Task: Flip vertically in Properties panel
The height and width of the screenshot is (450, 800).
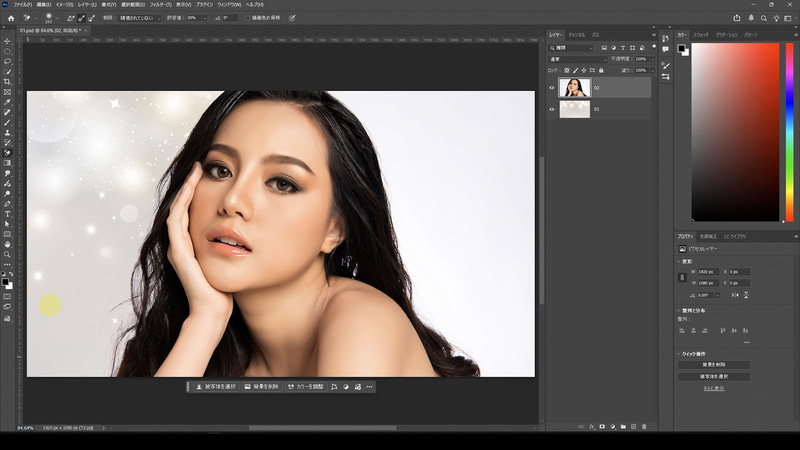Action: (746, 295)
